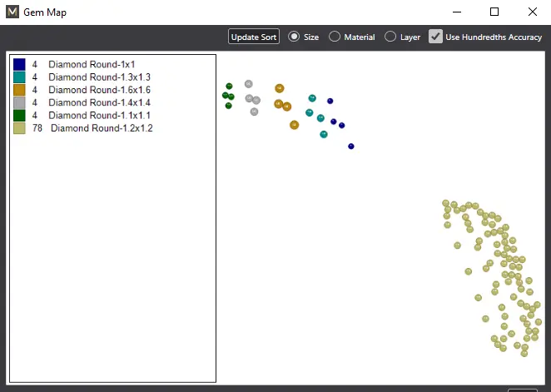Select Diamond Round-1x1 list entry

[x=90, y=64]
